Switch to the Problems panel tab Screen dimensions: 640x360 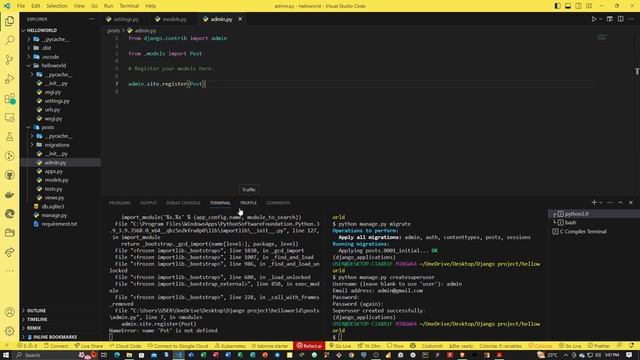(x=120, y=203)
